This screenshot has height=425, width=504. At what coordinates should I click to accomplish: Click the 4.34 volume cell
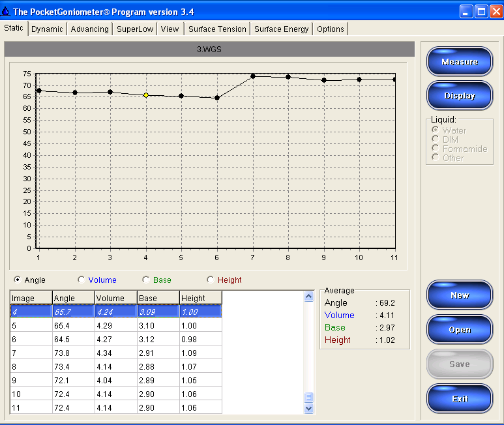116,353
